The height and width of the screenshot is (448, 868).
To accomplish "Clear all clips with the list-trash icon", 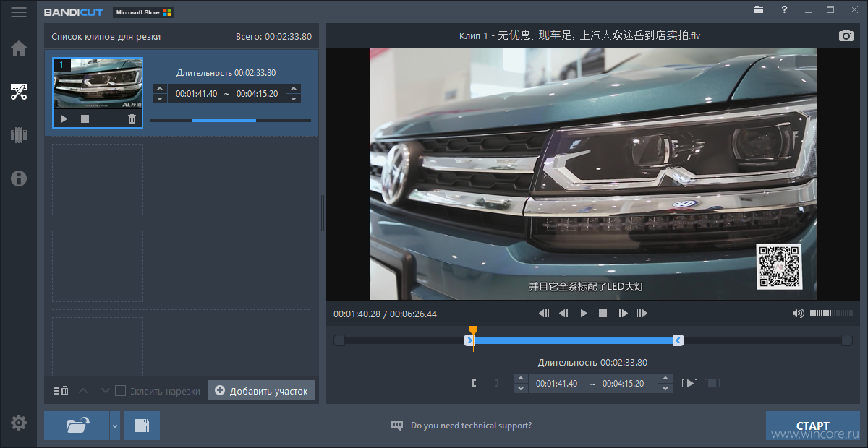I will click(x=61, y=391).
